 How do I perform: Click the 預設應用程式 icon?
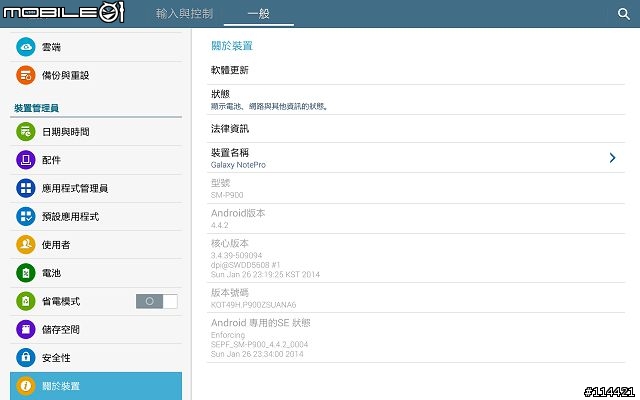[x=26, y=216]
